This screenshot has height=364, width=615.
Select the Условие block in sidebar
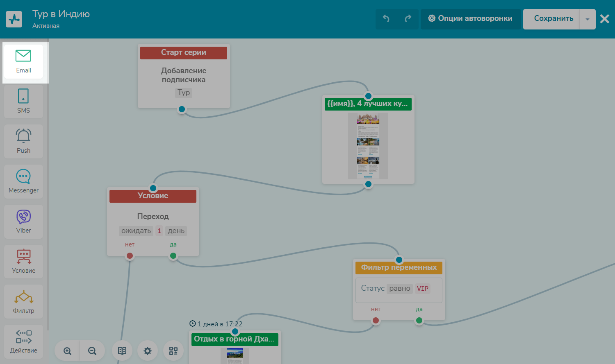pos(23,262)
